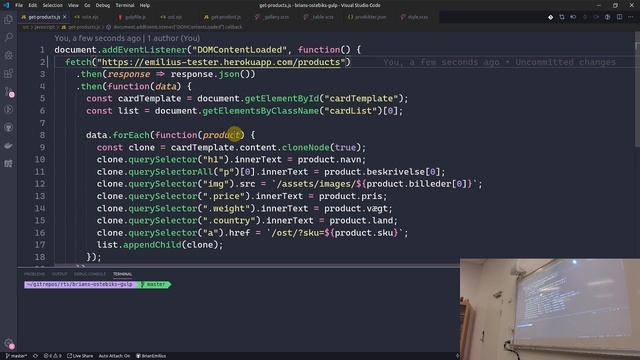Screen dimensions: 640x360
Task: Click the activity bar icon with pink badge
Action: (x=9, y=91)
